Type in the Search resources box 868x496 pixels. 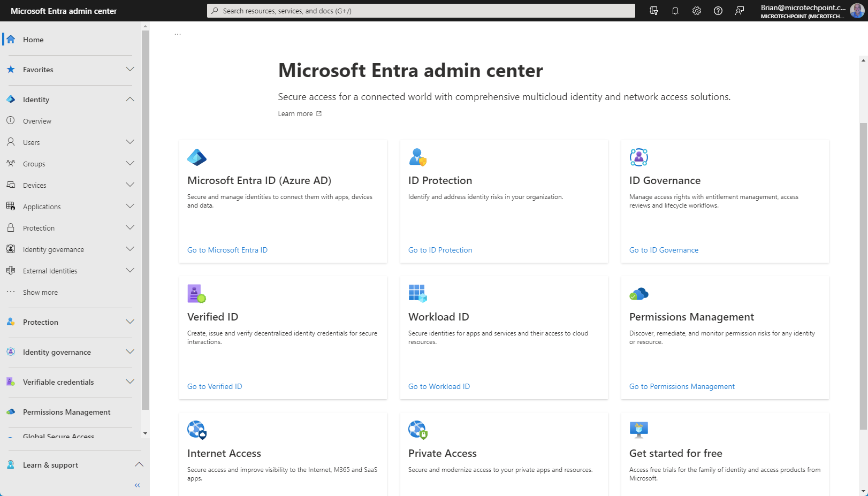click(421, 11)
